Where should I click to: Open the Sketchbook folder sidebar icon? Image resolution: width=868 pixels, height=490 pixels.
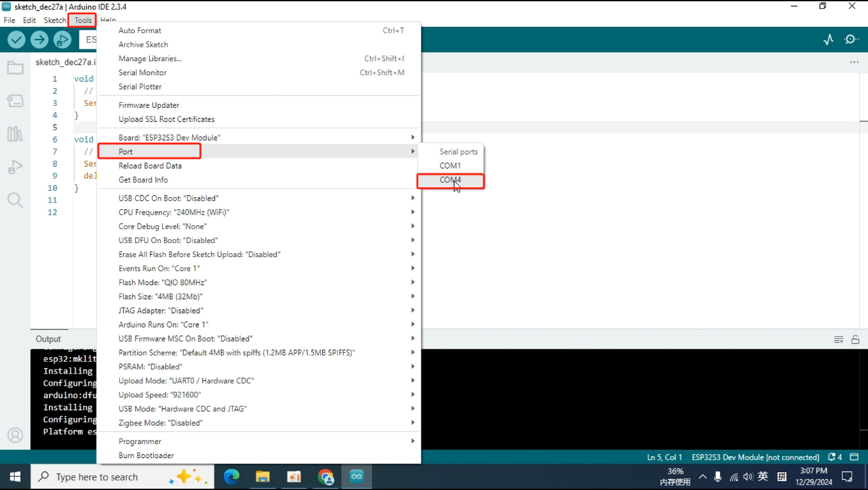pos(15,68)
